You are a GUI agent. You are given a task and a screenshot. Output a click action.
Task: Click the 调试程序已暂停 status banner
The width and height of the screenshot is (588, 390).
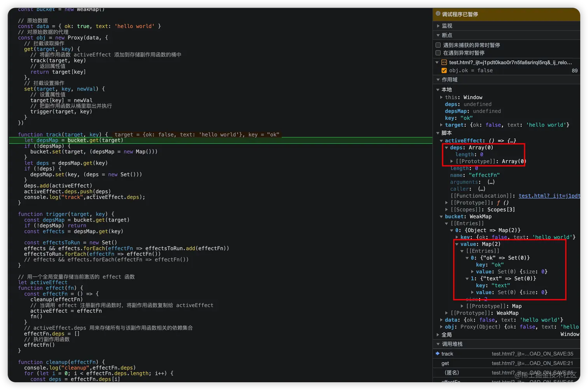point(506,14)
